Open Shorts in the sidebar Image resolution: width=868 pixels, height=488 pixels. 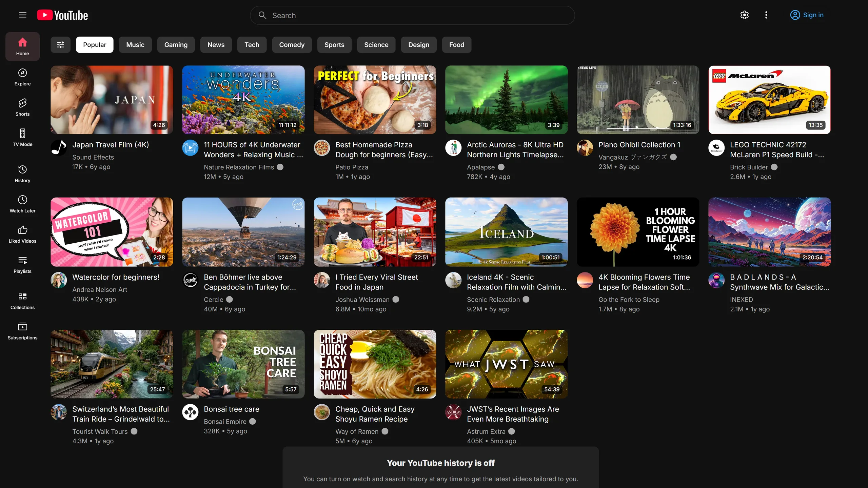tap(22, 107)
